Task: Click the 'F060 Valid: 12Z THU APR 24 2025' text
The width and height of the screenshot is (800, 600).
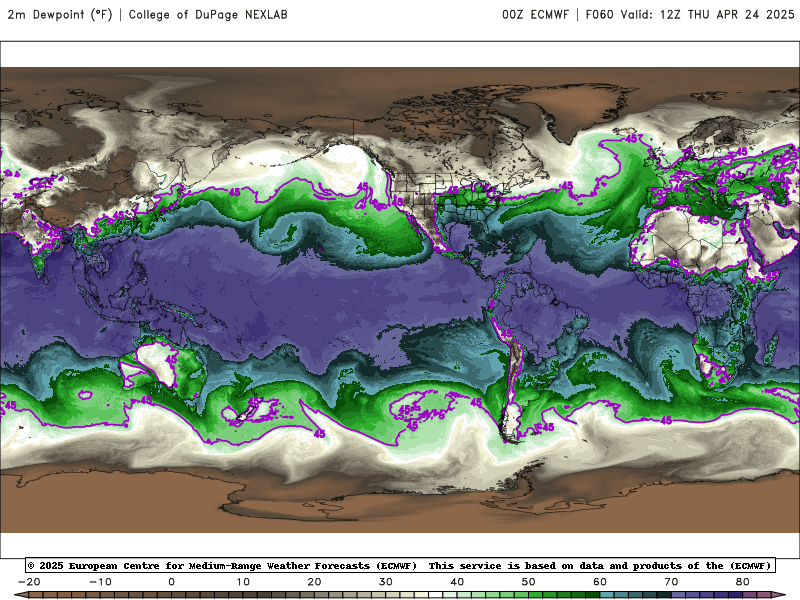Action: (x=690, y=14)
